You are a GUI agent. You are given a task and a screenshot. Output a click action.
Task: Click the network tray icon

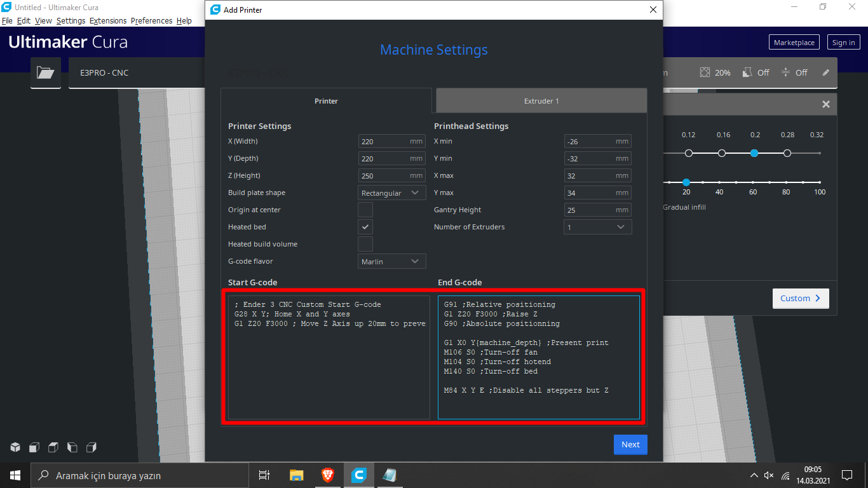tap(785, 475)
